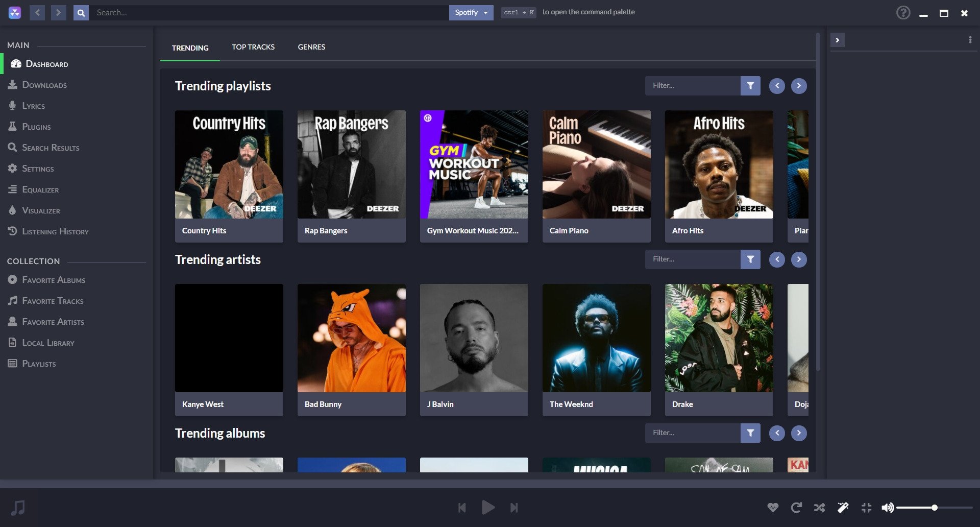Open The Weeknd artist card
The width and height of the screenshot is (980, 527).
tap(597, 350)
